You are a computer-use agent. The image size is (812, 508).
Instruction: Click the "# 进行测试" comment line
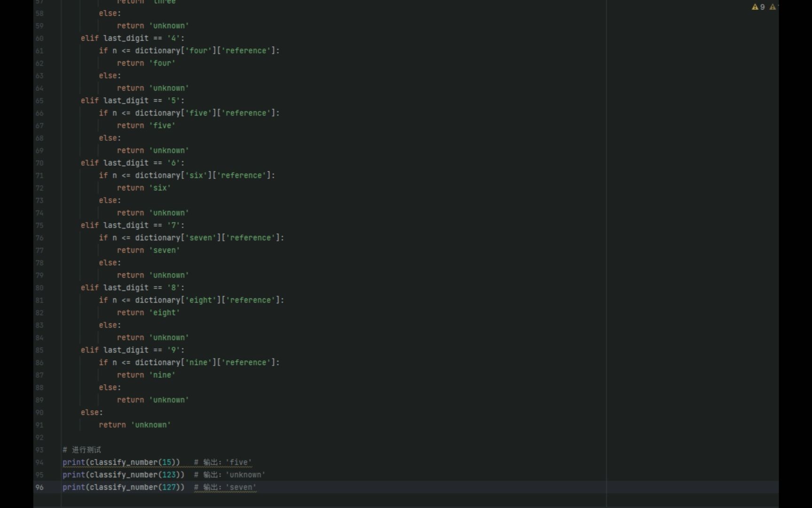82,450
